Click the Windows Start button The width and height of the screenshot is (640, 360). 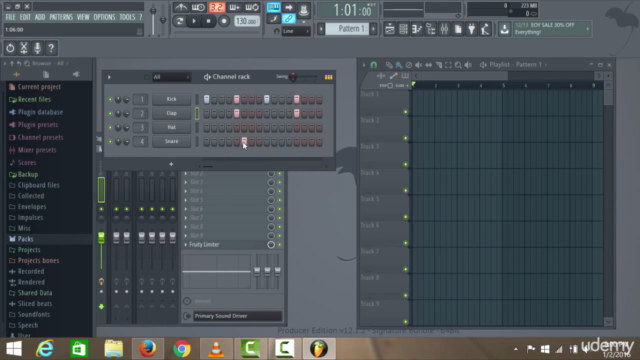click(x=14, y=349)
